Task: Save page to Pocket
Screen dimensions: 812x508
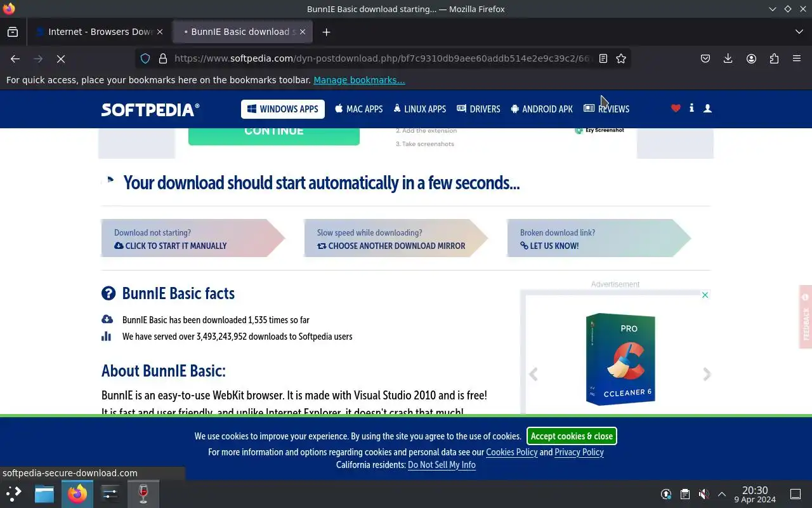Action: [x=705, y=58]
